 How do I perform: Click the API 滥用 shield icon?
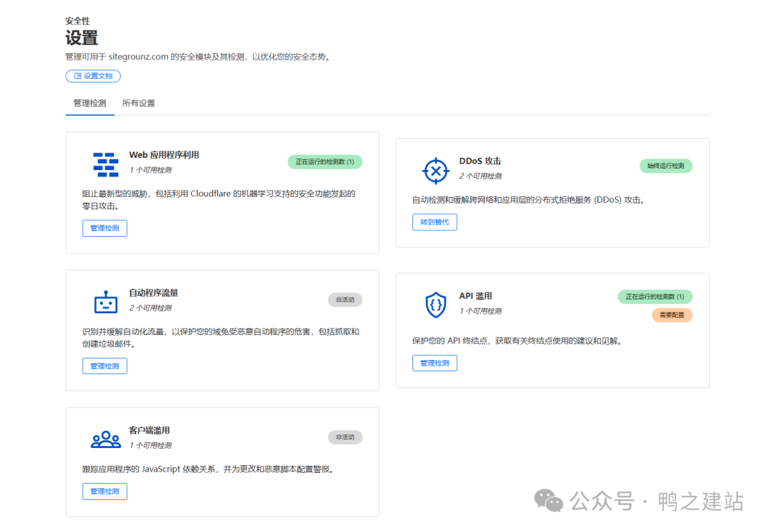click(434, 304)
